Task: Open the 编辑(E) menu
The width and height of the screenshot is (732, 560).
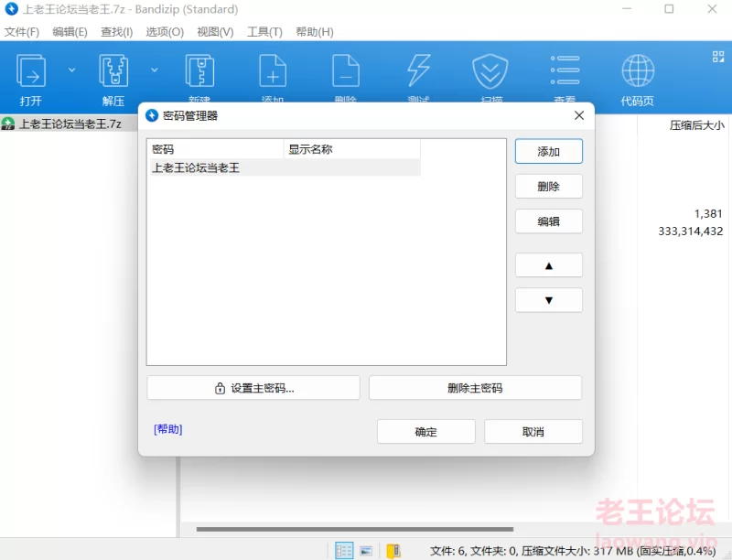Action: coord(70,32)
